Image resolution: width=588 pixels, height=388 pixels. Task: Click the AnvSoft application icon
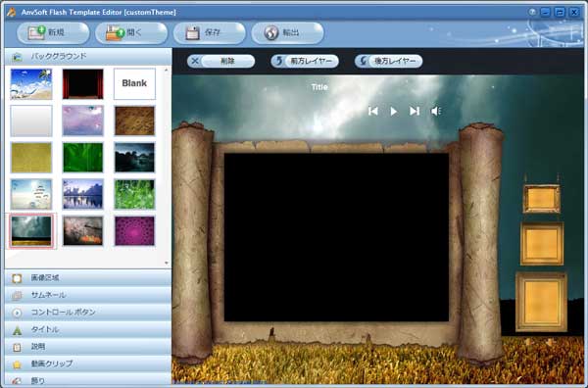[x=11, y=12]
